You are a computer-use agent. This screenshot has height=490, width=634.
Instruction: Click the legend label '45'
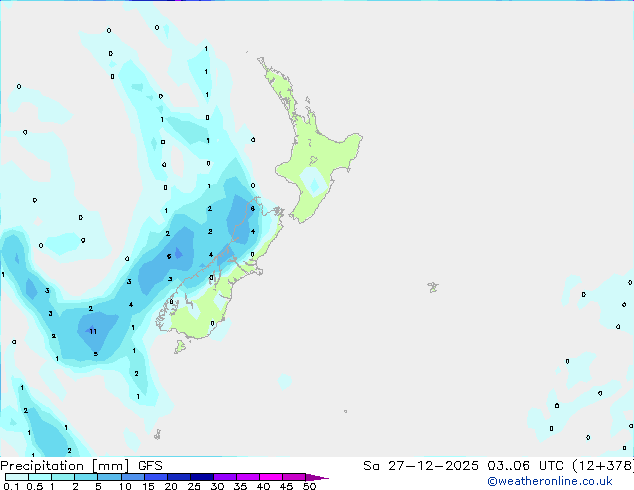coord(286,486)
